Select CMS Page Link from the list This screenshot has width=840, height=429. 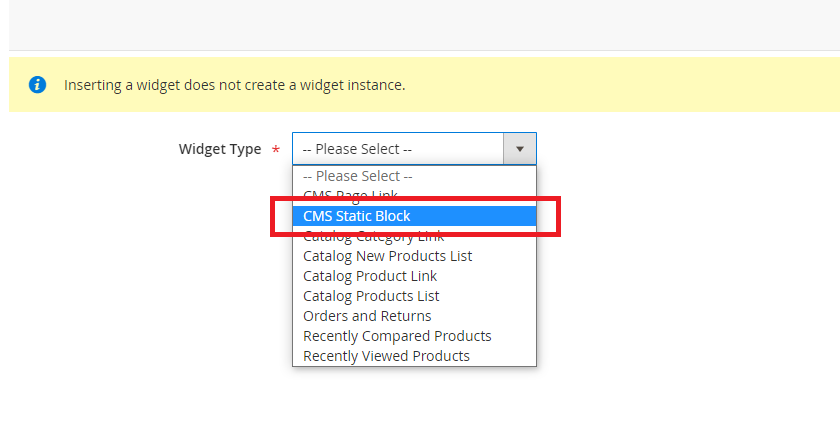click(x=350, y=195)
